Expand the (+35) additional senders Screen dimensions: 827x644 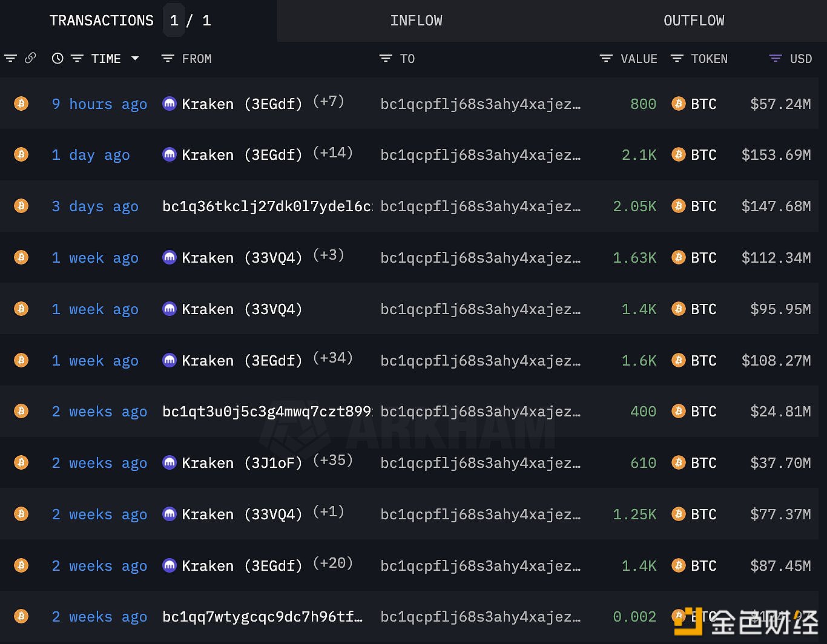[x=333, y=460]
